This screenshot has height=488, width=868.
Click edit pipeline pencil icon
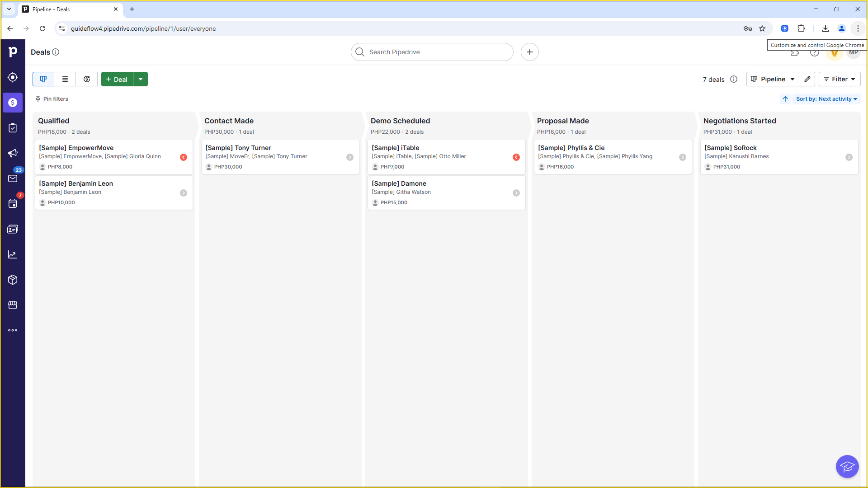coord(807,79)
